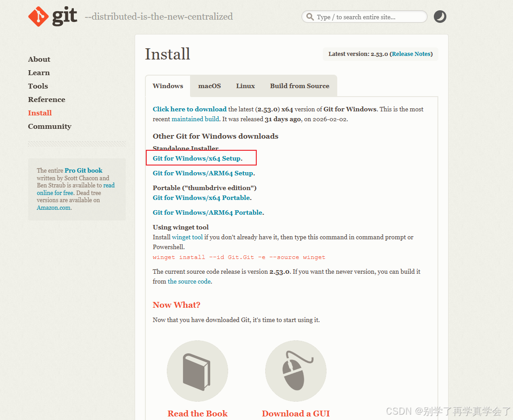Click the 'Latest version: 2.53.0' text
The height and width of the screenshot is (420, 513).
point(358,54)
